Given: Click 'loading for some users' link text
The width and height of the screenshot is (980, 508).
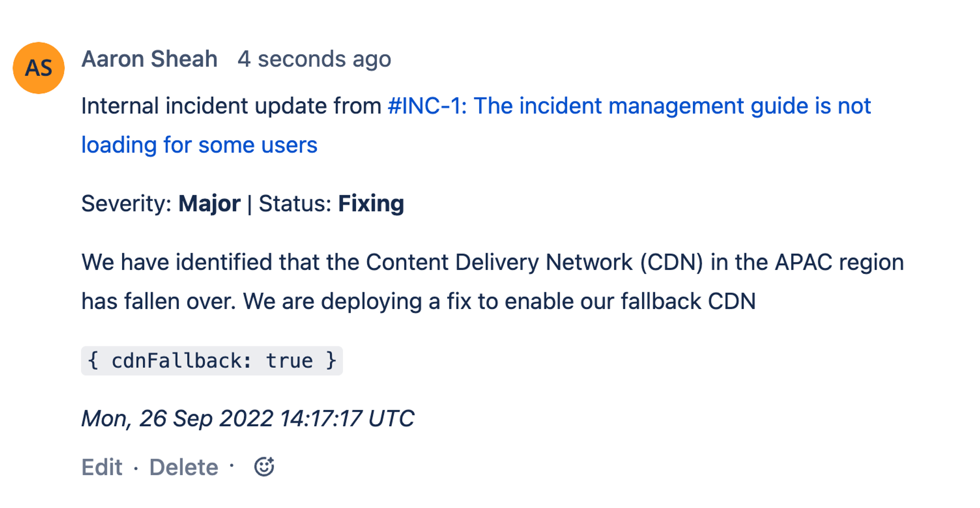Looking at the screenshot, I should point(199,145).
